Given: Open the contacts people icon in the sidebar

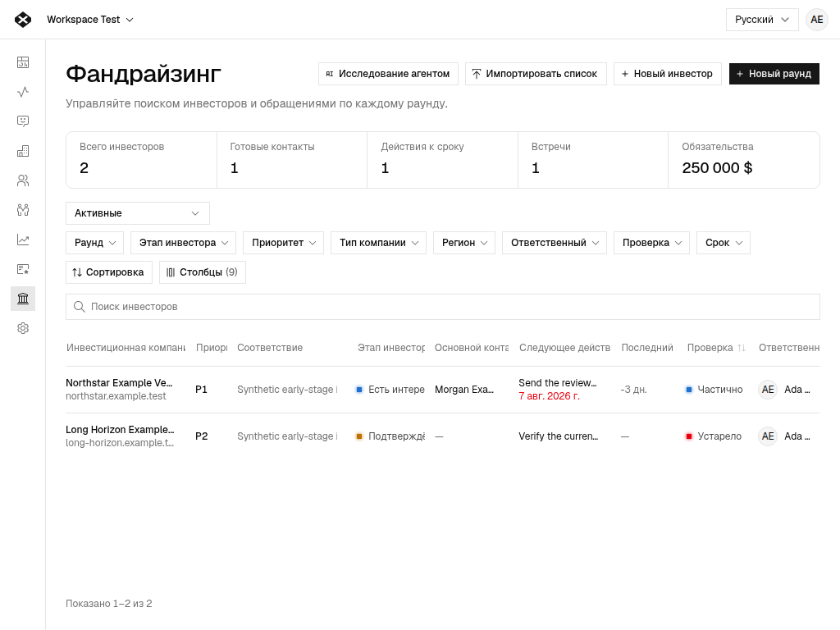Looking at the screenshot, I should click(23, 180).
